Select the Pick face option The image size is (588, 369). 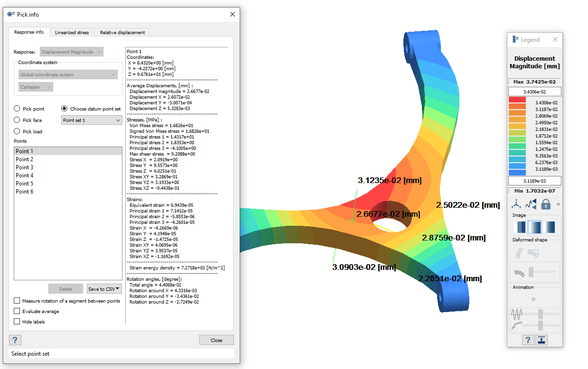click(17, 120)
